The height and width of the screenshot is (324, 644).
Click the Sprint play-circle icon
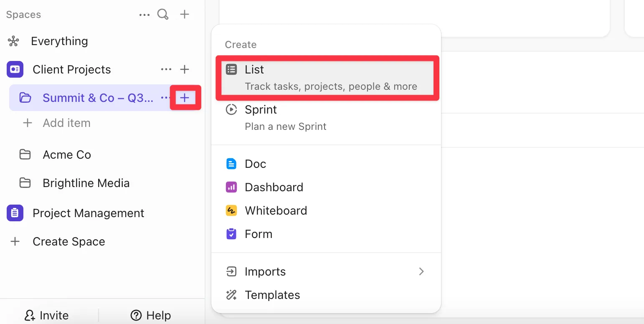(231, 109)
